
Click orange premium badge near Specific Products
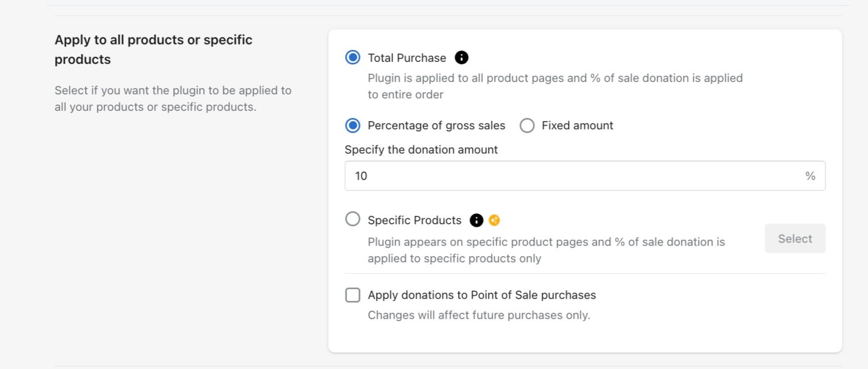pos(494,220)
